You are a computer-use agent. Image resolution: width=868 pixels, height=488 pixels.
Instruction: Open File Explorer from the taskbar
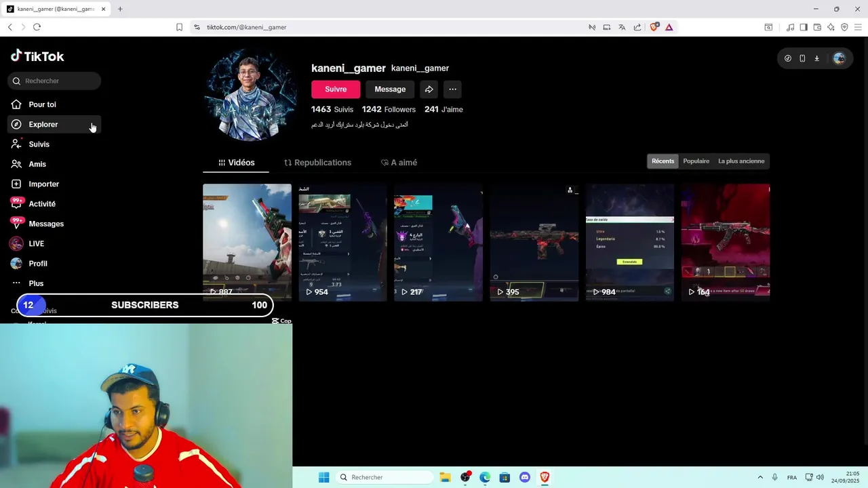446,477
